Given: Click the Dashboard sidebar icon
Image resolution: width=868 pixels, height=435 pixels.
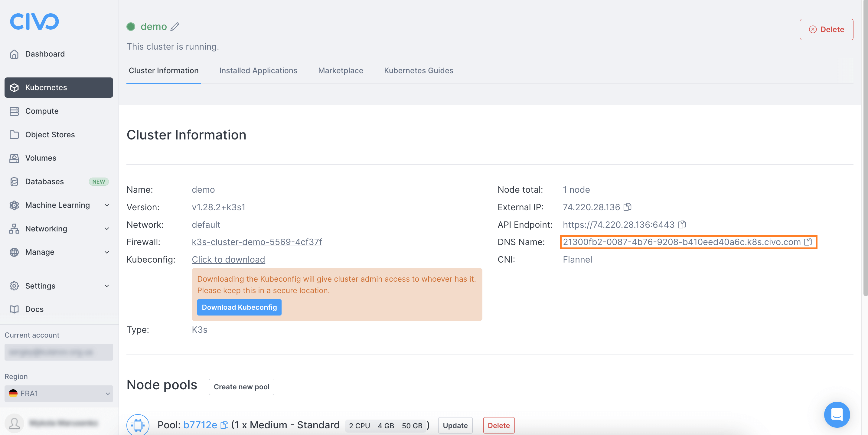Looking at the screenshot, I should pos(15,53).
